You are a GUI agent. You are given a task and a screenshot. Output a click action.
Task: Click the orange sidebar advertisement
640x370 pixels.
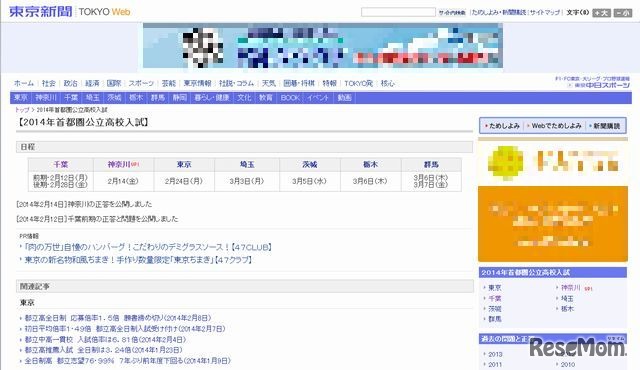coord(553,224)
